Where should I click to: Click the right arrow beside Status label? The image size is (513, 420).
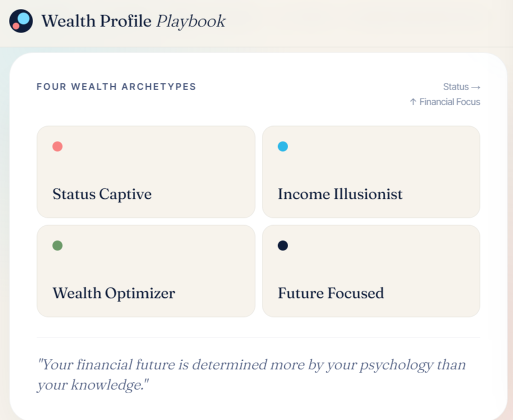pyautogui.click(x=475, y=87)
